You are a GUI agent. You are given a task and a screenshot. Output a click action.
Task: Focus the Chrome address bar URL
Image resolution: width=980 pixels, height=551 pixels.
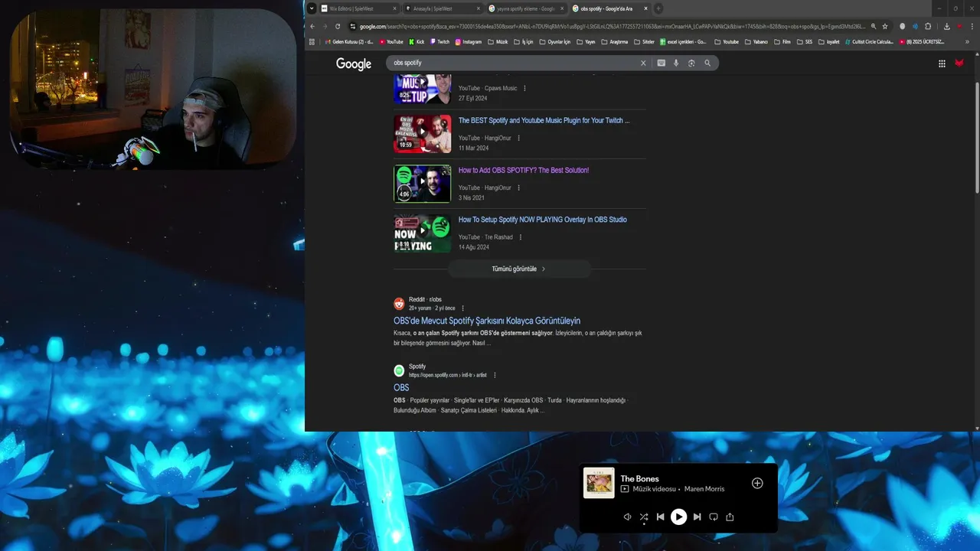pyautogui.click(x=612, y=26)
